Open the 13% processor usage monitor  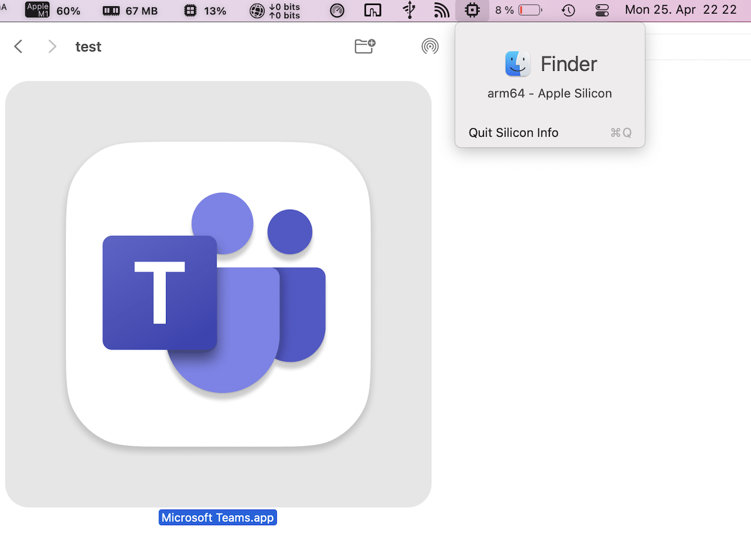coord(206,11)
